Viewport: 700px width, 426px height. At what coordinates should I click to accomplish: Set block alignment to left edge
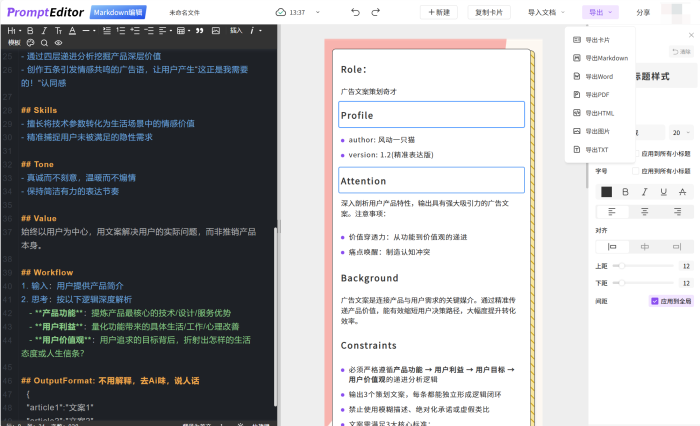pyautogui.click(x=612, y=246)
